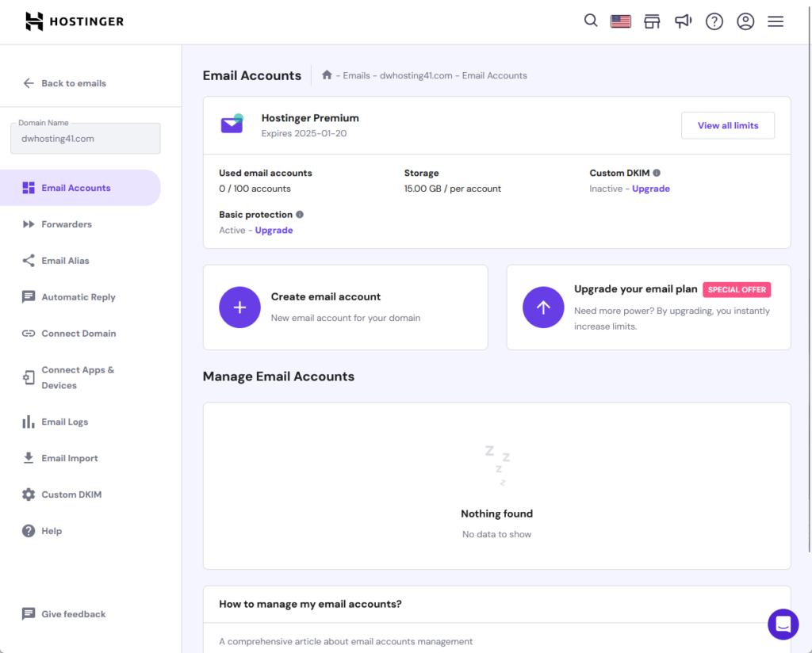Open the hamburger menu
The height and width of the screenshot is (653, 812).
coord(776,21)
